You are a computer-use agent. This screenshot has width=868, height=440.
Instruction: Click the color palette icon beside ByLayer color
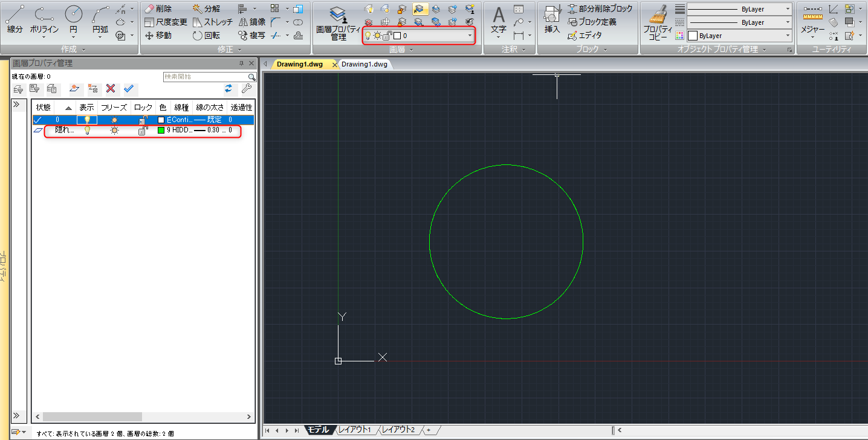pos(679,36)
